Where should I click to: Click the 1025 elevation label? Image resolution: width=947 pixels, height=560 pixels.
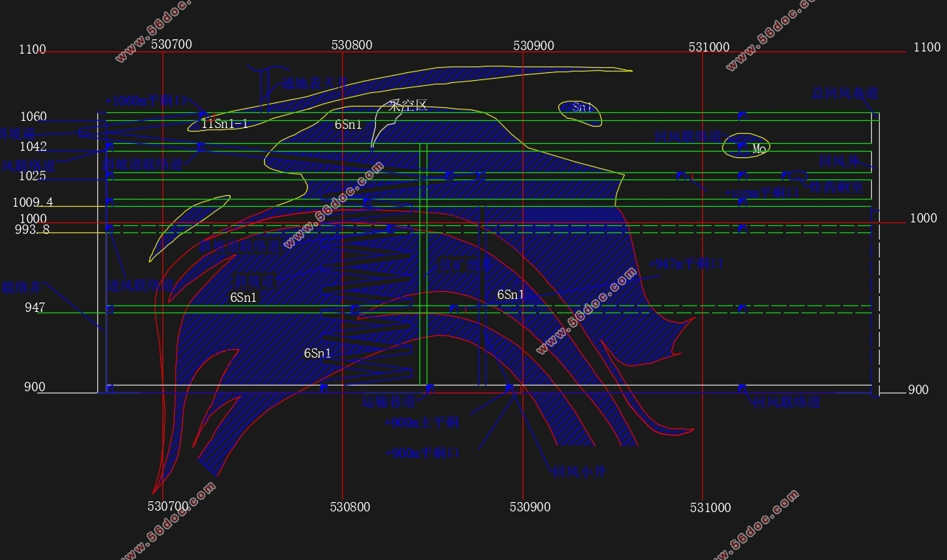click(x=33, y=176)
